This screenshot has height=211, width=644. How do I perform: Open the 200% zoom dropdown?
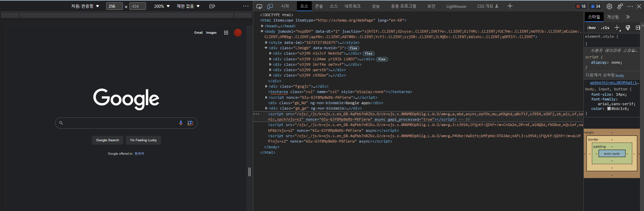pyautogui.click(x=162, y=6)
